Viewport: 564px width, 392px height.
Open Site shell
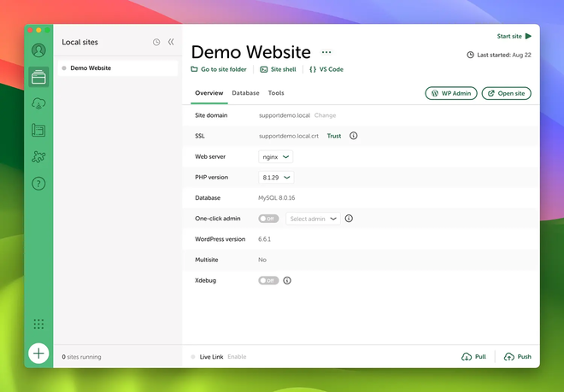[x=278, y=69]
